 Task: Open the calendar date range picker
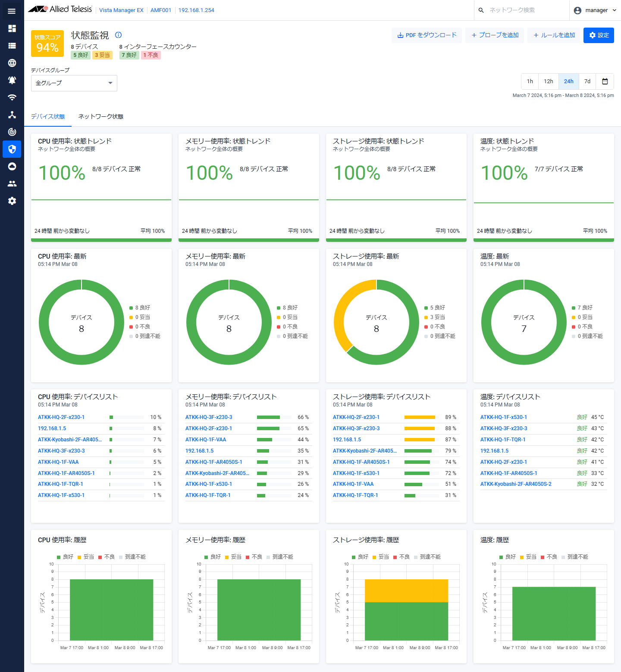[x=605, y=81]
